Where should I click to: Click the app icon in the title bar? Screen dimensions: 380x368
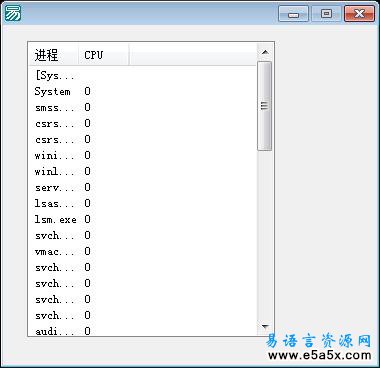pyautogui.click(x=13, y=14)
